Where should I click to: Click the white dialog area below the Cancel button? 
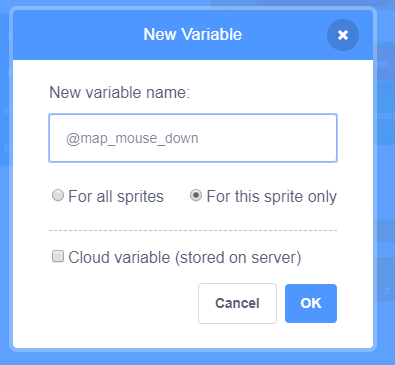tap(237, 335)
